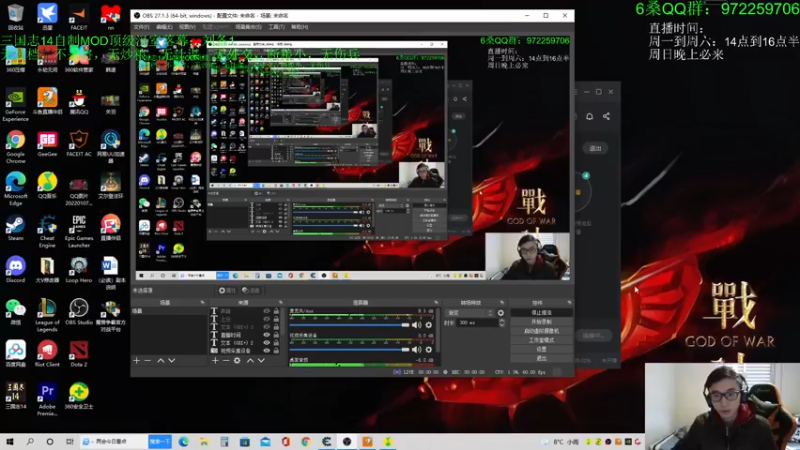Image resolution: width=800 pixels, height=450 pixels.
Task: Adjust first OBS mixer volume slider
Action: click(x=349, y=325)
